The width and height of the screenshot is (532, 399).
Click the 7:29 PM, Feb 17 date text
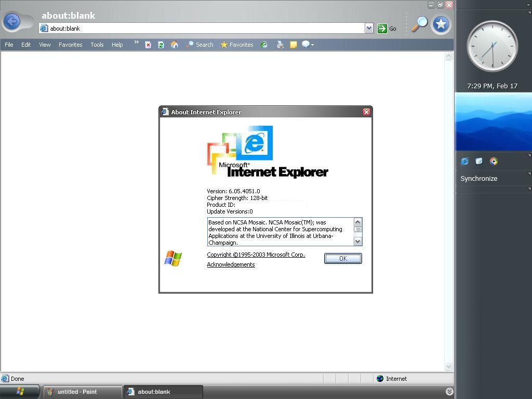(493, 86)
